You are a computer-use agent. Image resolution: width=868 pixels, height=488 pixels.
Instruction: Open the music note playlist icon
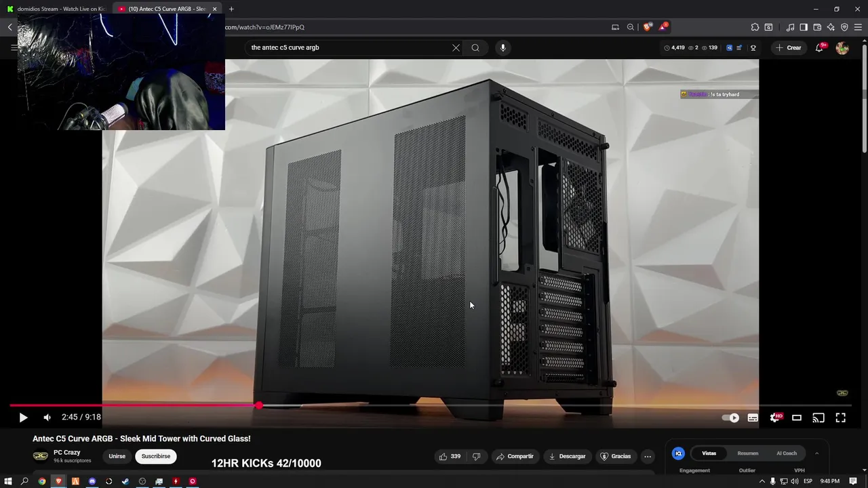point(790,27)
